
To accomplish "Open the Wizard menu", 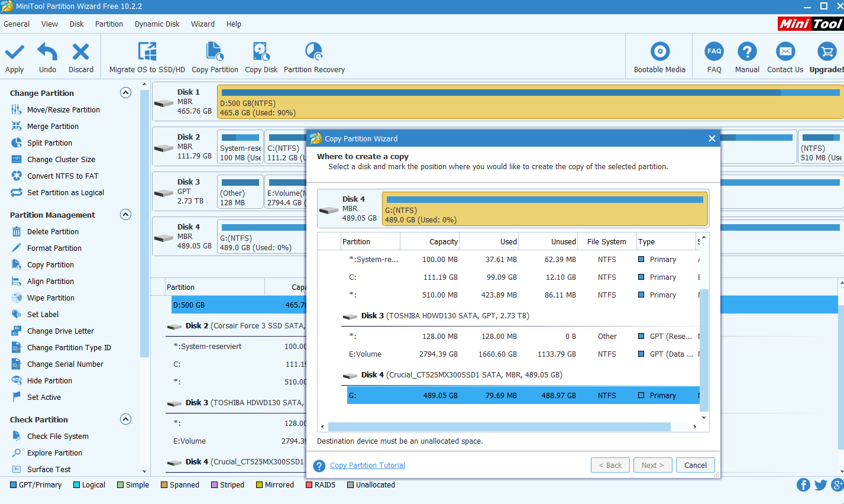I will [x=203, y=24].
